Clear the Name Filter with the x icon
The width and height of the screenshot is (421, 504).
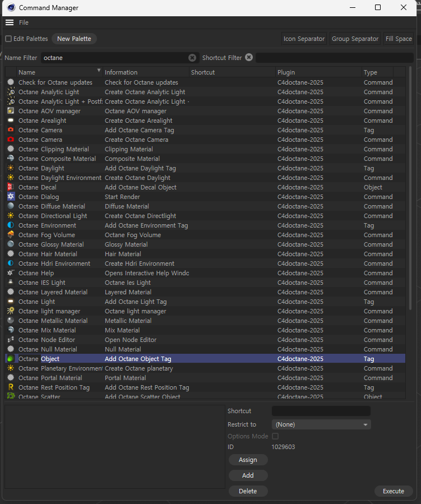[192, 58]
